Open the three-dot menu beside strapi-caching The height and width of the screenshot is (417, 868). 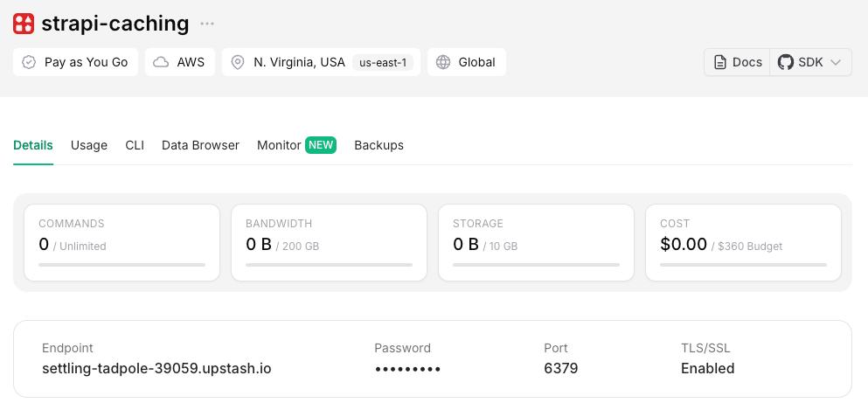tap(206, 24)
